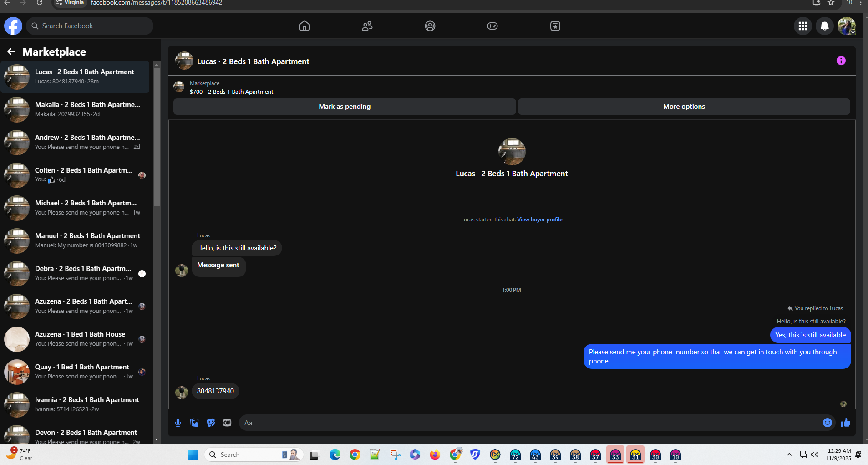
Task: Open the Andrew conversation
Action: click(x=75, y=143)
